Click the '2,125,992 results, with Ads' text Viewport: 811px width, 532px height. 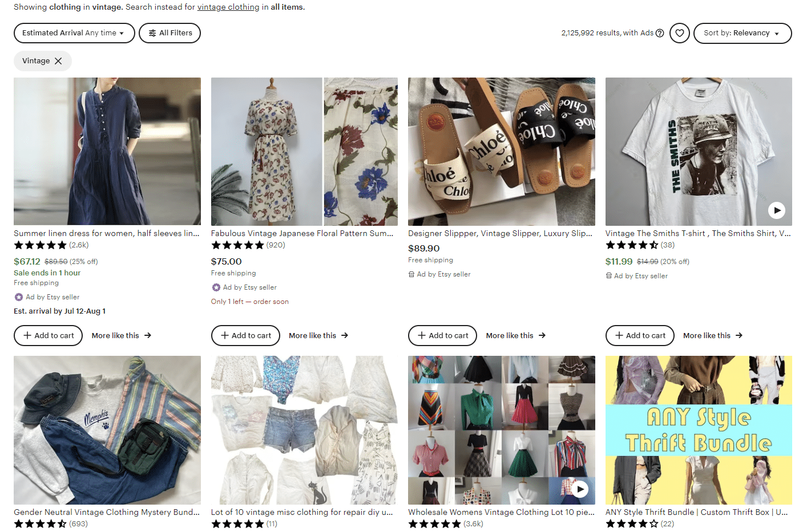[607, 33]
